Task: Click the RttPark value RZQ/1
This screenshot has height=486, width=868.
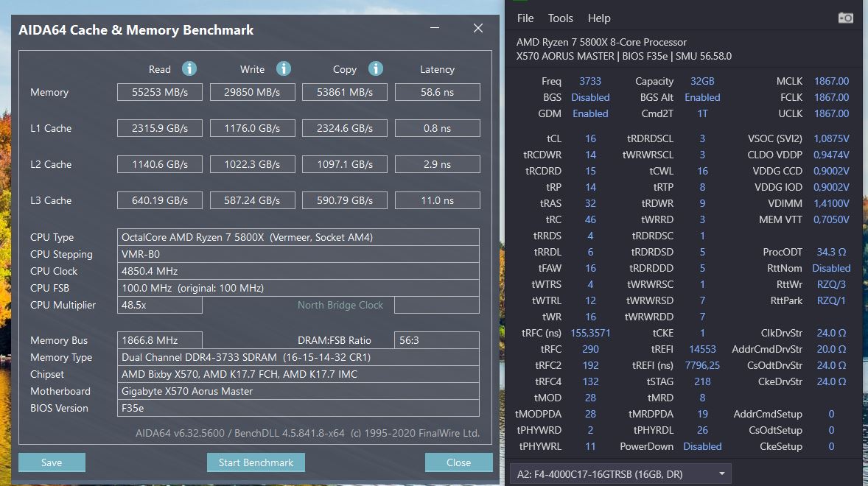Action: tap(831, 300)
